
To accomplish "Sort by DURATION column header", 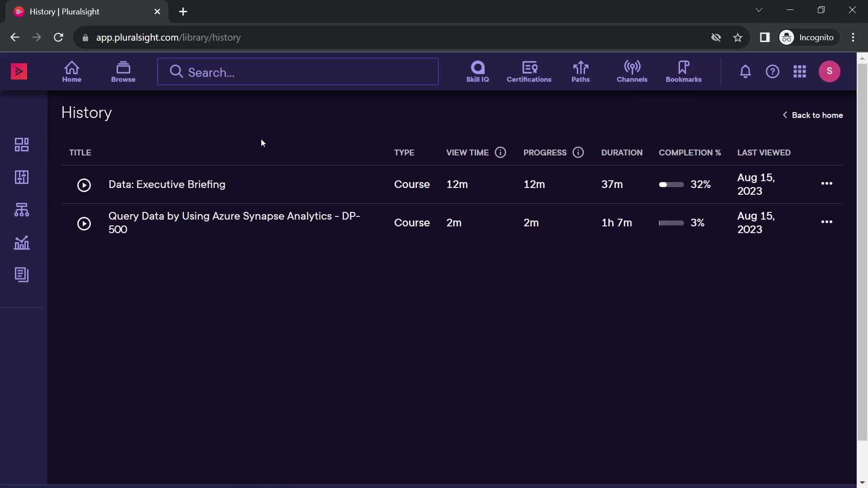I will click(x=622, y=153).
